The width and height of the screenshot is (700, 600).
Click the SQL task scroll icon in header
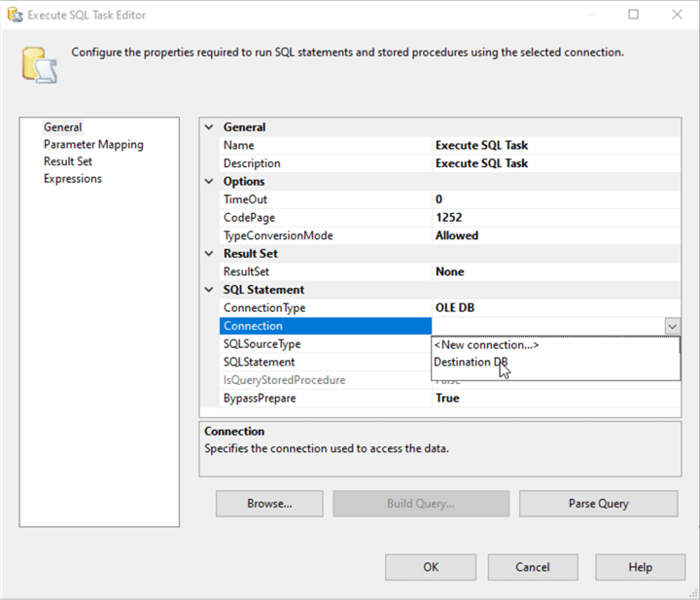click(39, 65)
